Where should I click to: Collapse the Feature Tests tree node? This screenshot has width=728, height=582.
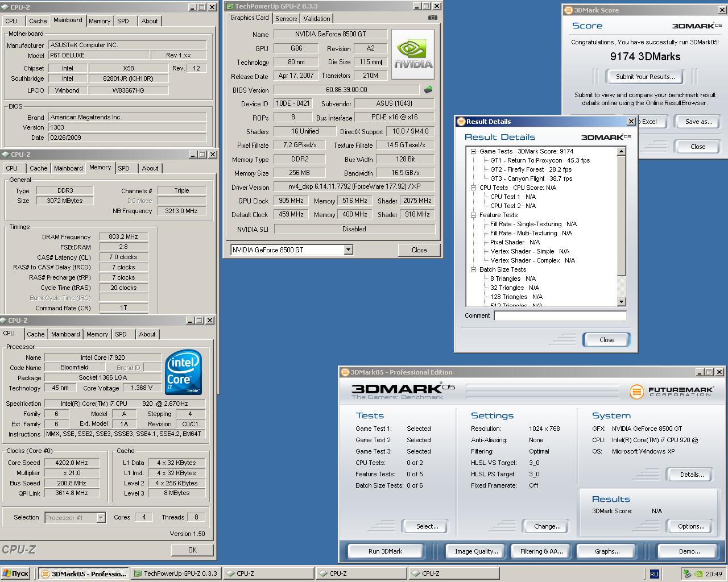473,215
